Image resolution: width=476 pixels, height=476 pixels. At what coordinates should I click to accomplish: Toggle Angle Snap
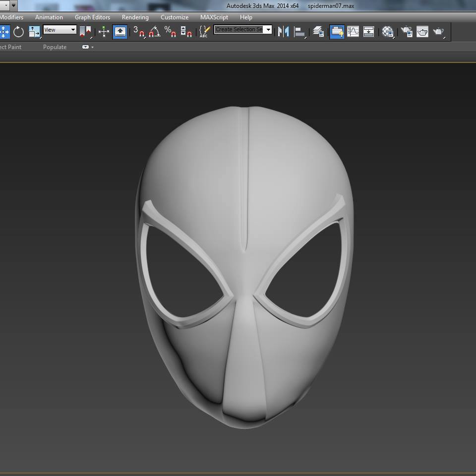click(155, 32)
